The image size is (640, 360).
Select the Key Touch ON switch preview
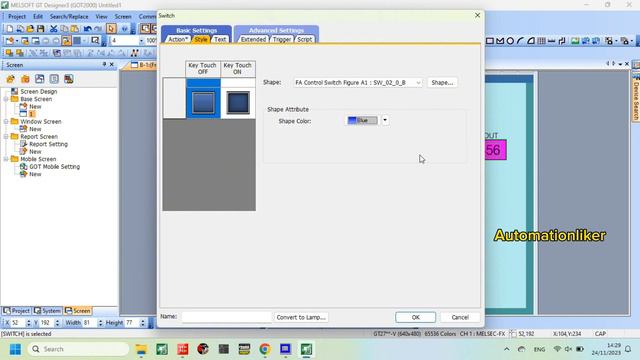click(238, 102)
